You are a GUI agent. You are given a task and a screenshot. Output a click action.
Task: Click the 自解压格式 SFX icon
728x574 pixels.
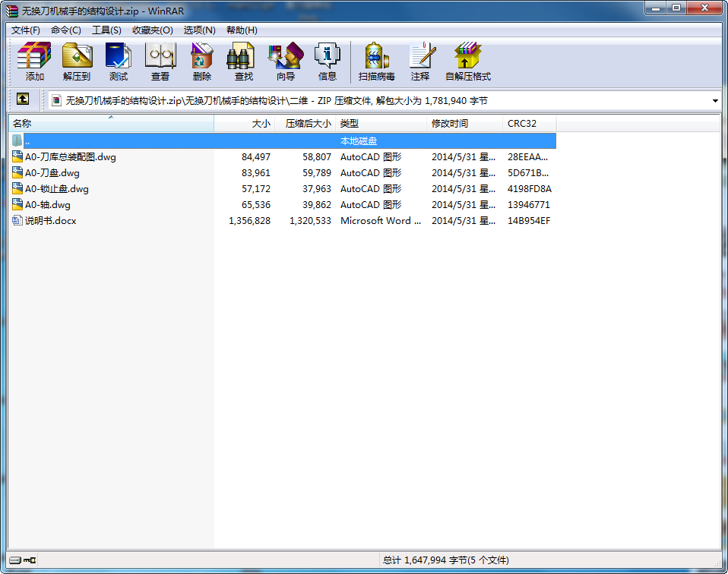click(x=467, y=61)
